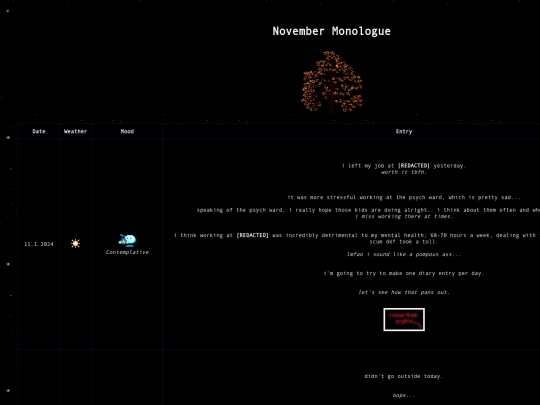Click the red 'I never finish anything' badge

coord(404,319)
